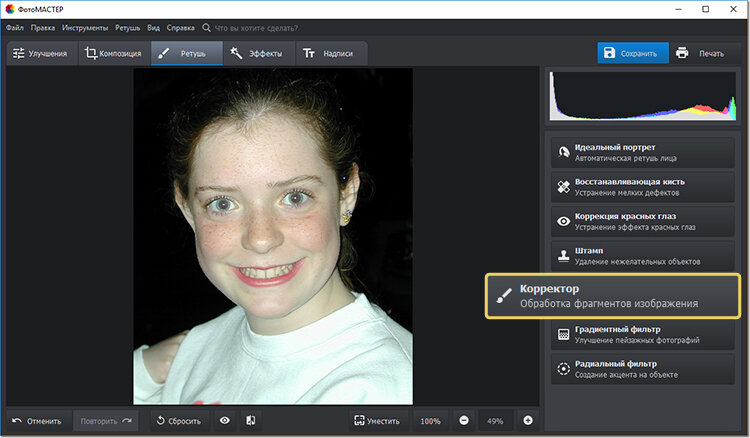Open the Инструменты menu
This screenshot has width=750, height=438.
point(85,28)
